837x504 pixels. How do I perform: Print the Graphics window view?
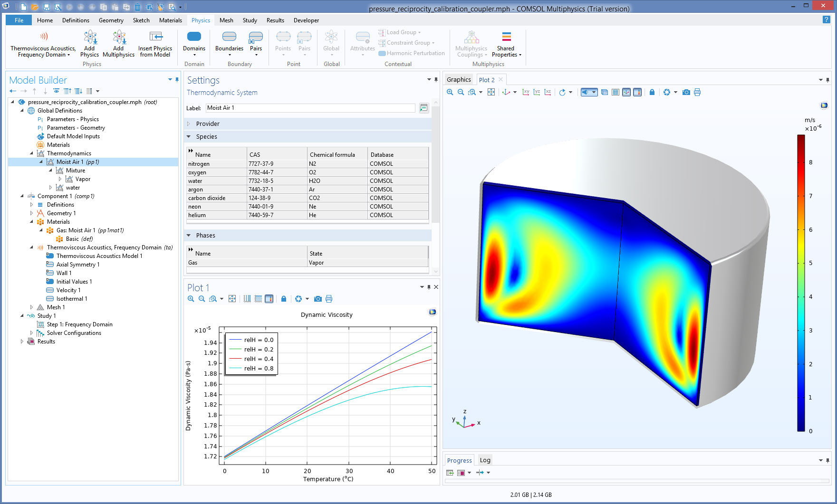click(697, 92)
